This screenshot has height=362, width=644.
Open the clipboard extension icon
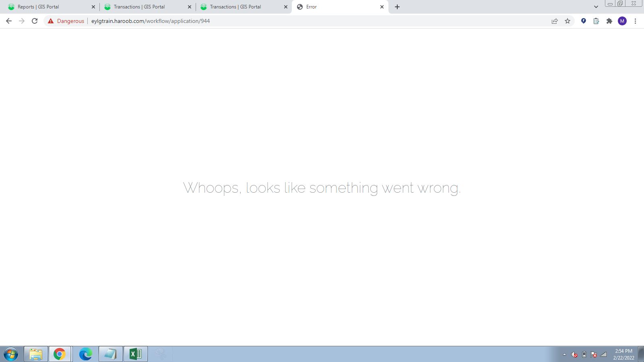(596, 21)
